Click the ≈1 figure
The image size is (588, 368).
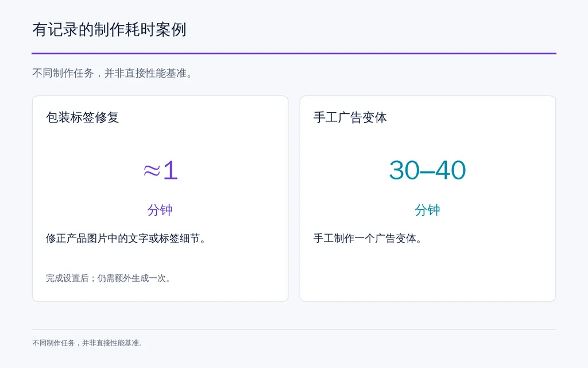(x=160, y=170)
